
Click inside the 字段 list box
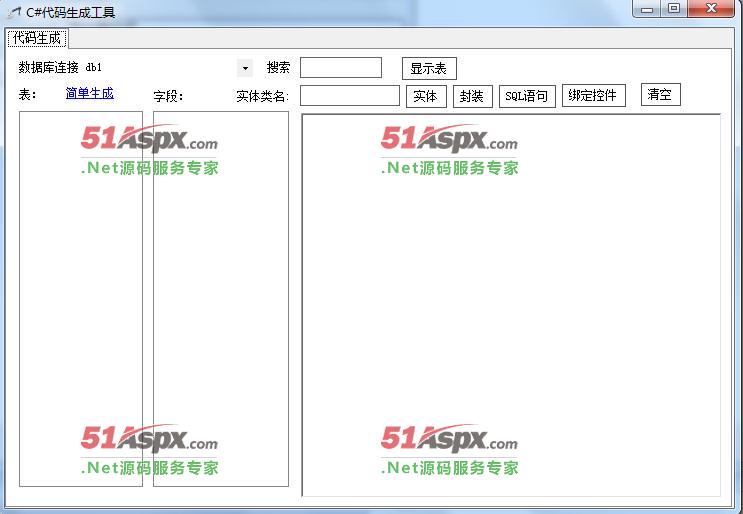pos(221,299)
